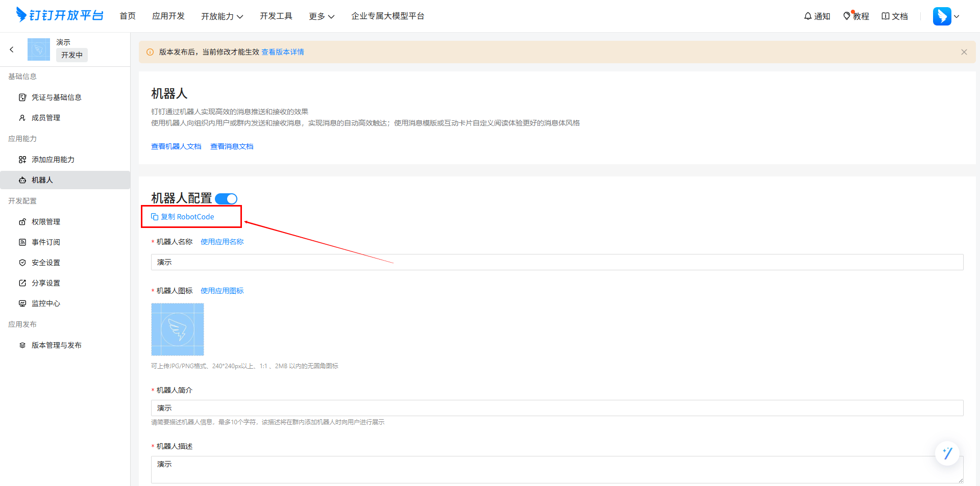Expand the 开放能力 dropdown menu
980x486 pixels.
[x=222, y=16]
